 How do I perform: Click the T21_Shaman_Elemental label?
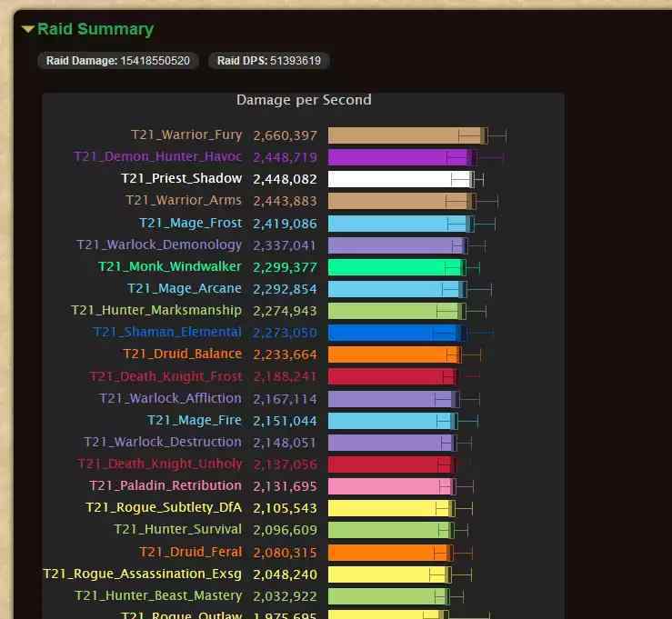coord(167,333)
